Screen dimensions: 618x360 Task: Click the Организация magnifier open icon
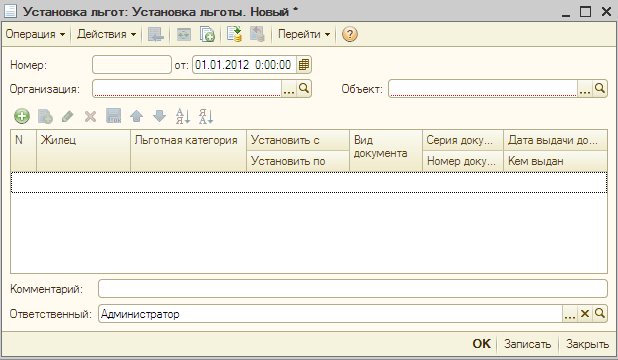304,89
